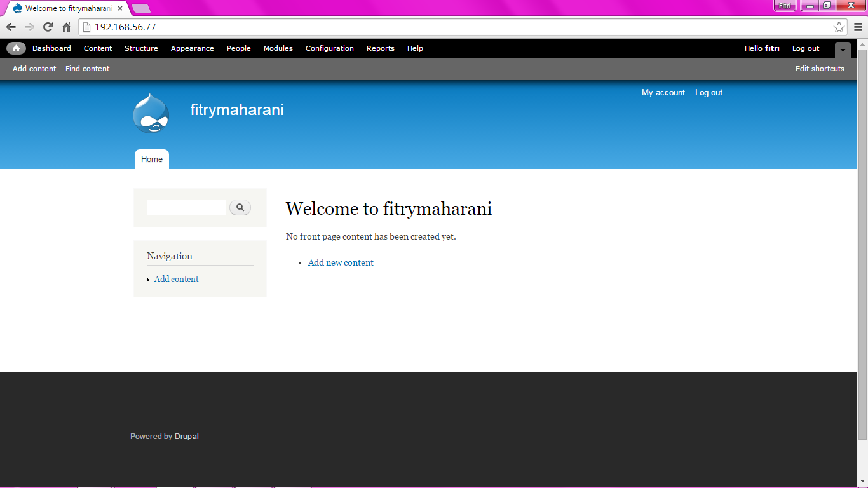Click the browser back arrow
Viewport: 868px width, 488px height.
[x=11, y=27]
